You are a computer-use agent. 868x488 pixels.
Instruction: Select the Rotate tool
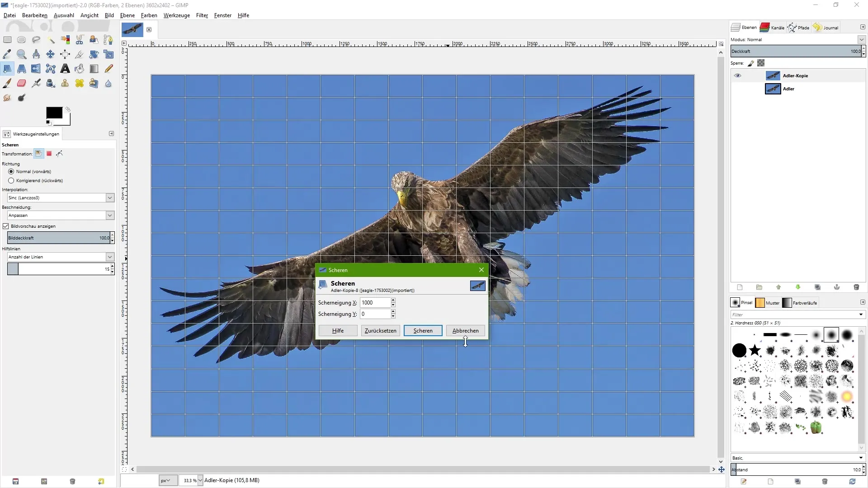[94, 54]
